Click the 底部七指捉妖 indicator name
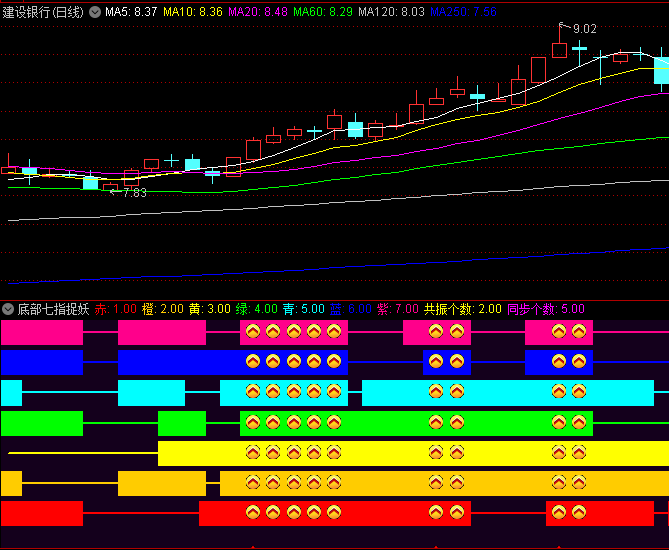 tap(53, 309)
